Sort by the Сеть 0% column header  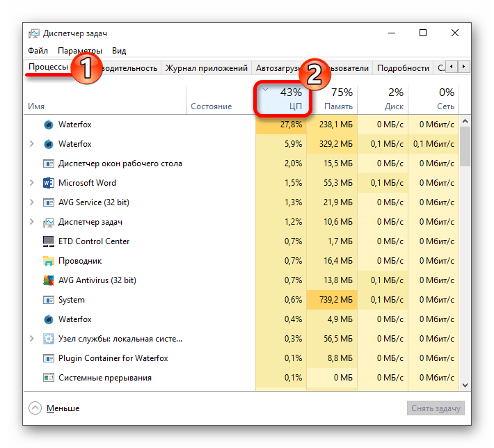click(433, 99)
